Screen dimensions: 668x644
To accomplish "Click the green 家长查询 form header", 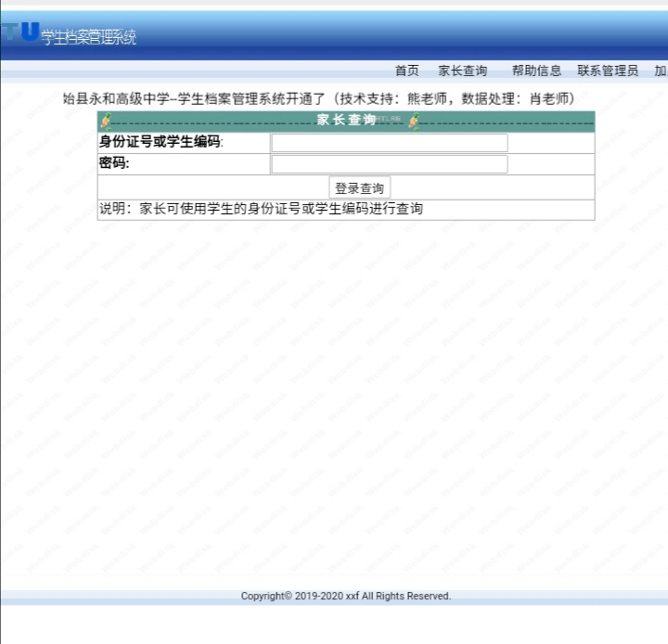I will tap(346, 121).
